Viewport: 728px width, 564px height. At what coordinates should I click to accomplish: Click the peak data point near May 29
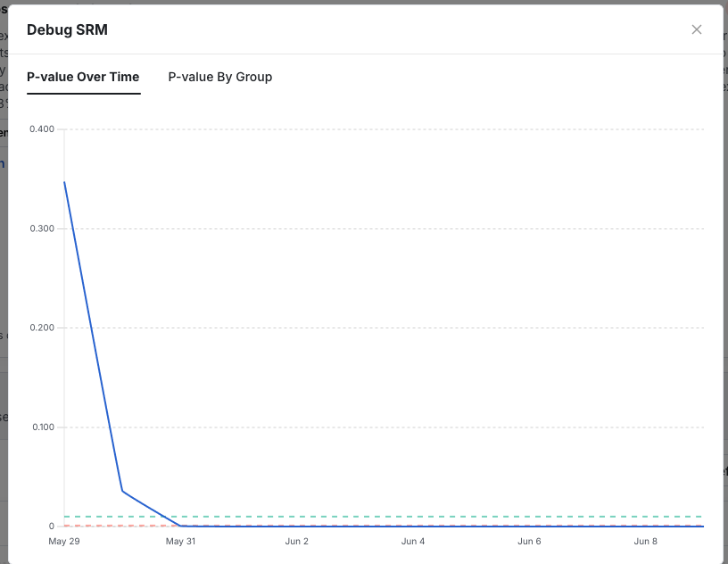[64, 182]
